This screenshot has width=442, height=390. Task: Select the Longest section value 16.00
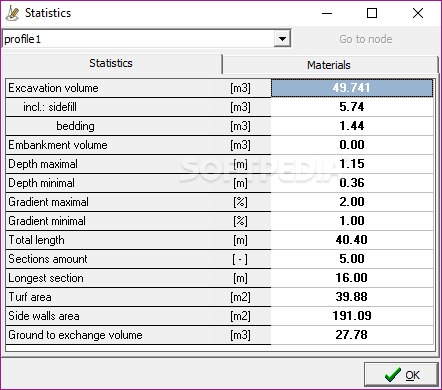point(352,278)
